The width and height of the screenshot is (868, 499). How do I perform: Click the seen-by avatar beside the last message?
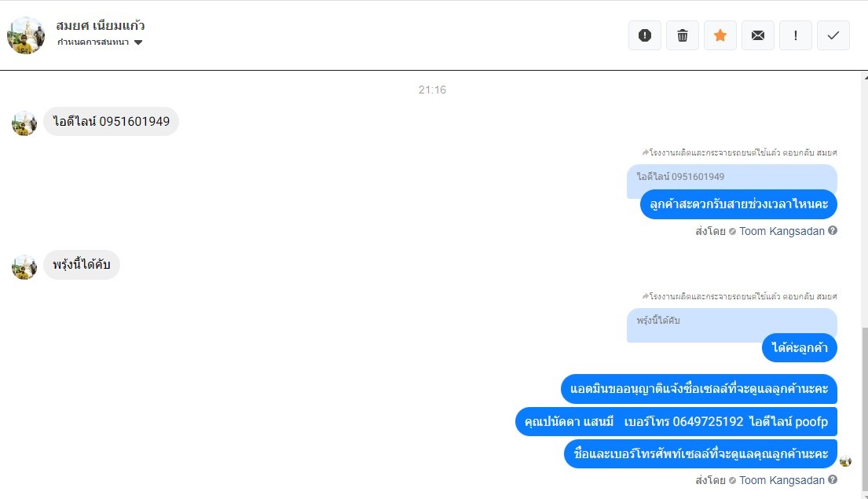pyautogui.click(x=845, y=460)
